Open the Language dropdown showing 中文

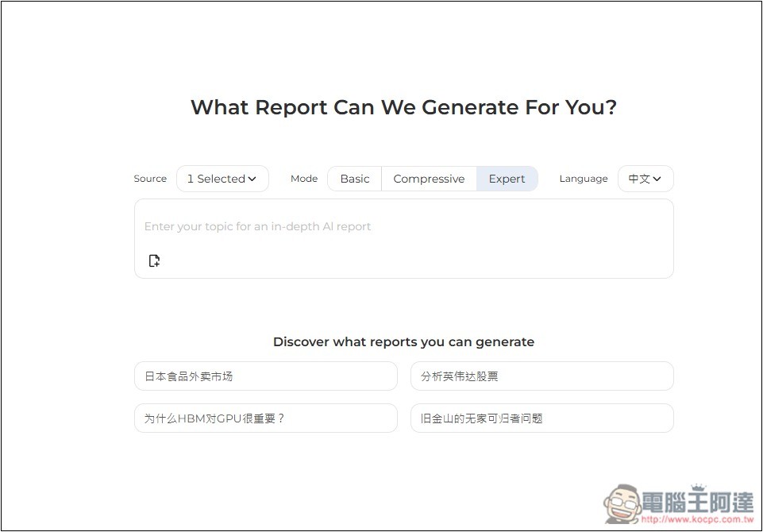pos(645,179)
